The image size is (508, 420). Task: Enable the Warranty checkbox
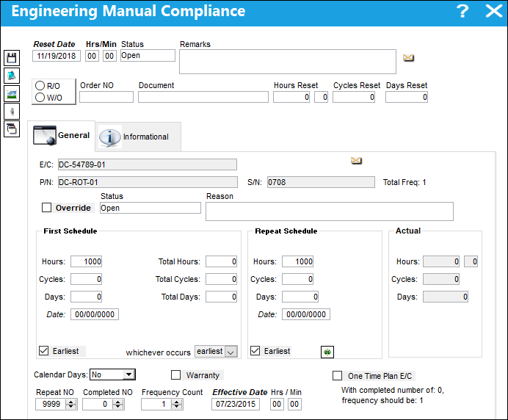175,375
